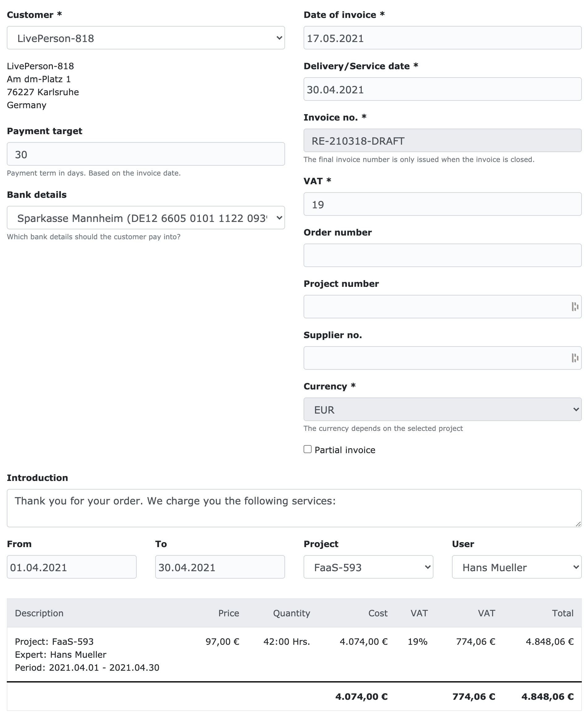Click the Payment target field showing 30
This screenshot has height=714, width=588.
click(146, 154)
